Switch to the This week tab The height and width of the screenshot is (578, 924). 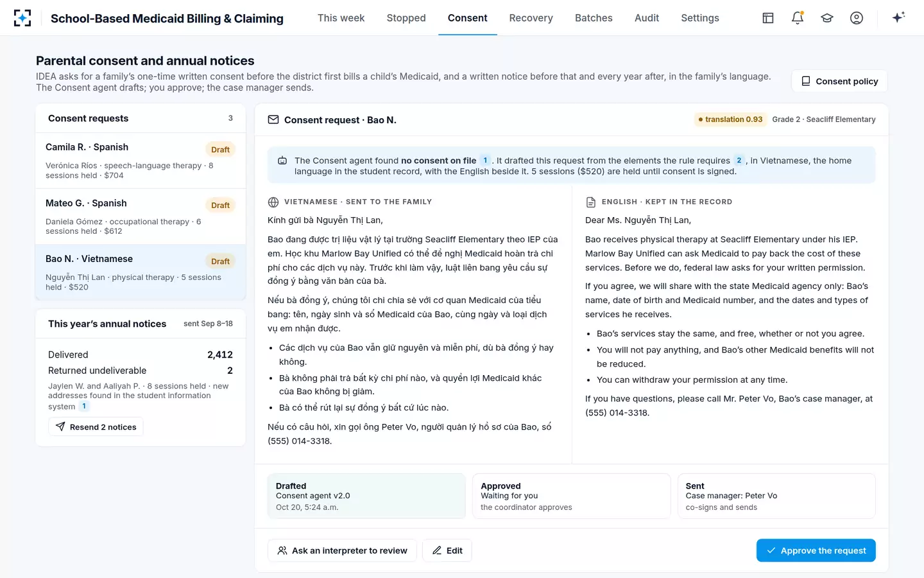tap(341, 18)
